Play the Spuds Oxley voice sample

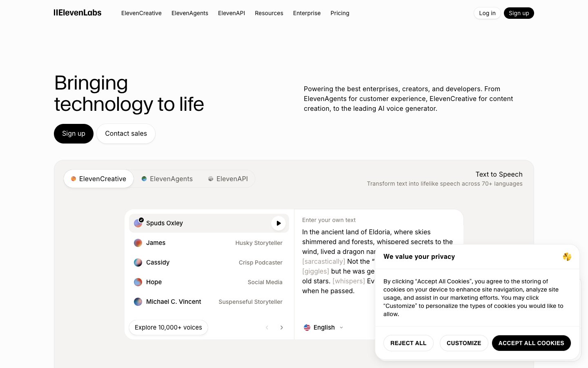pos(278,223)
